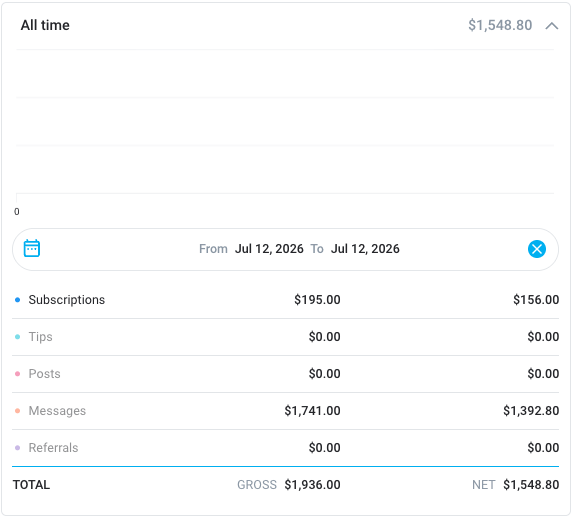Select the $1,548.80 header total

tap(500, 25)
